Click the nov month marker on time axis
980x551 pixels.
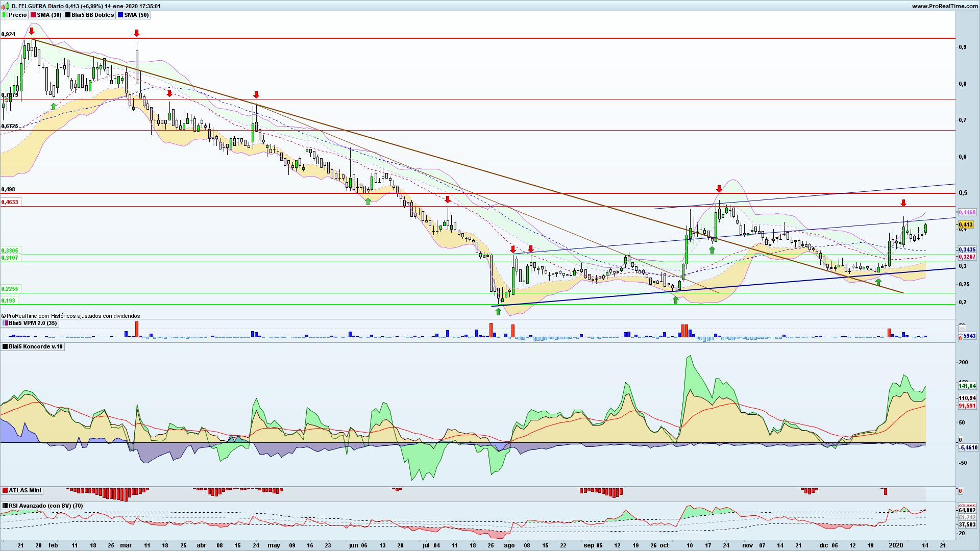click(748, 545)
